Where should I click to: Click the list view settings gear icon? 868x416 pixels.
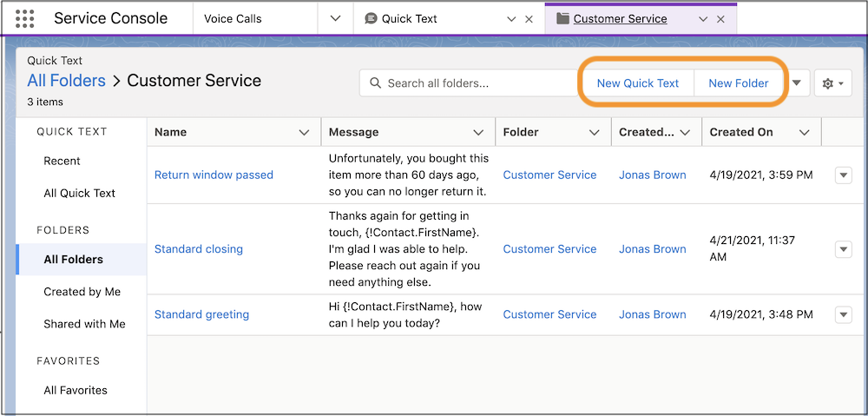point(832,83)
